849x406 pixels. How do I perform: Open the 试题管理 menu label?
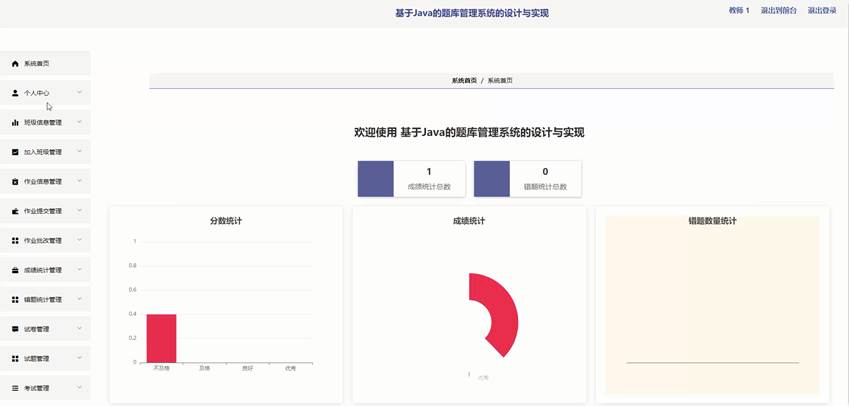(36, 359)
